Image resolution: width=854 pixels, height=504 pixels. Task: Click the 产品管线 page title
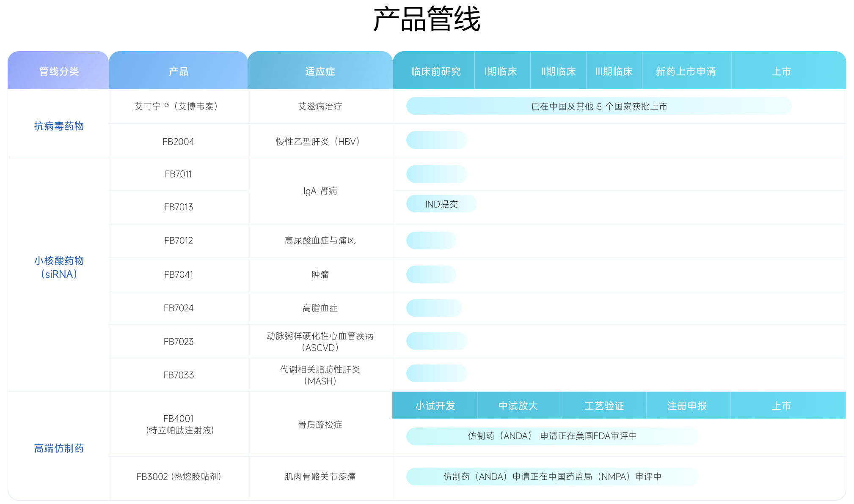click(427, 19)
